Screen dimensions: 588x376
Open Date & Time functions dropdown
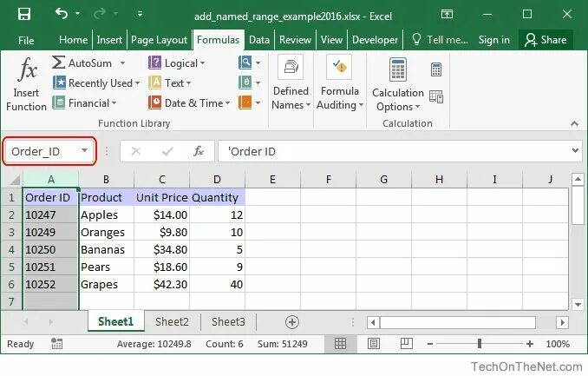(x=189, y=103)
